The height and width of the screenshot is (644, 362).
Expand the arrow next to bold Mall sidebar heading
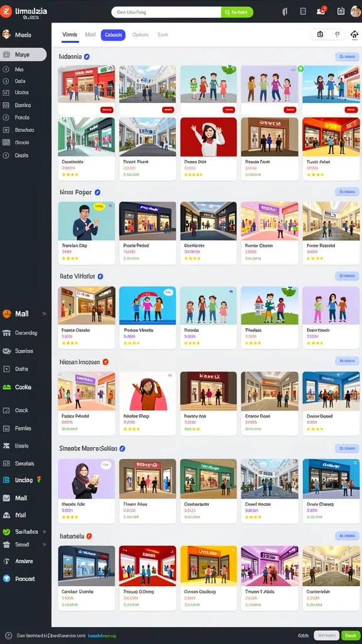[x=45, y=314]
